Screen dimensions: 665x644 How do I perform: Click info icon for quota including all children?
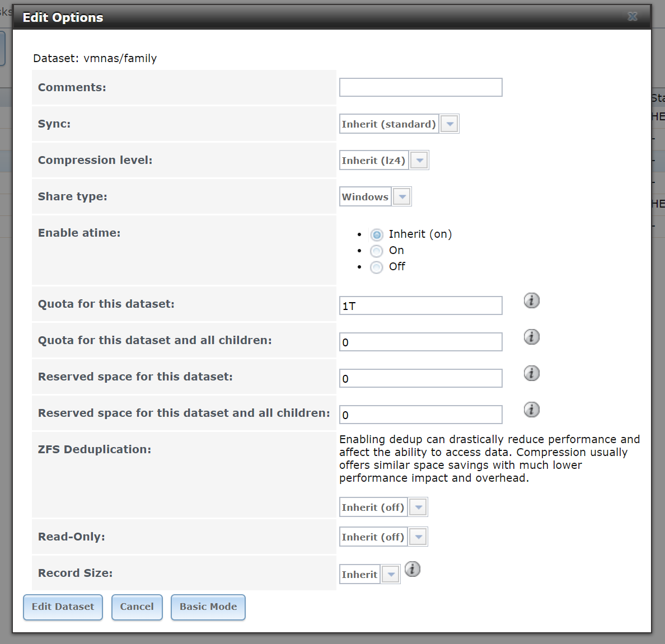[x=531, y=337]
